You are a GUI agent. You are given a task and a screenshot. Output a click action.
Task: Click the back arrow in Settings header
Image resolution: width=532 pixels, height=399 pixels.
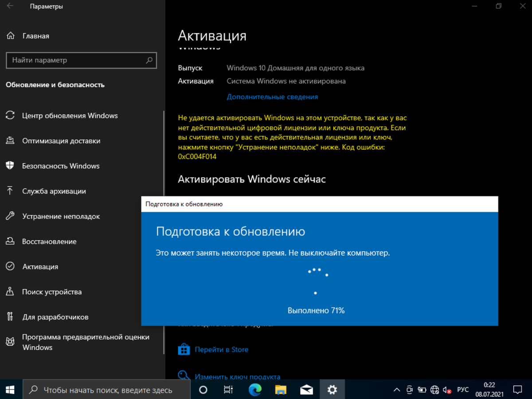(10, 6)
